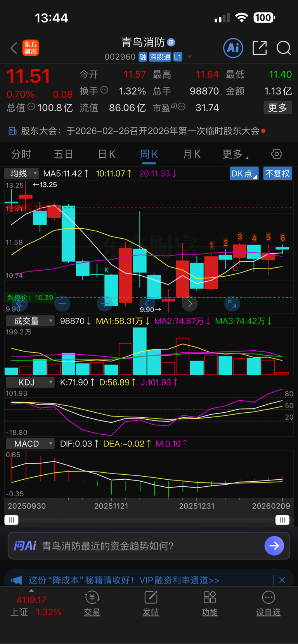
Task: Grab the left range slider handle
Action: [11, 520]
